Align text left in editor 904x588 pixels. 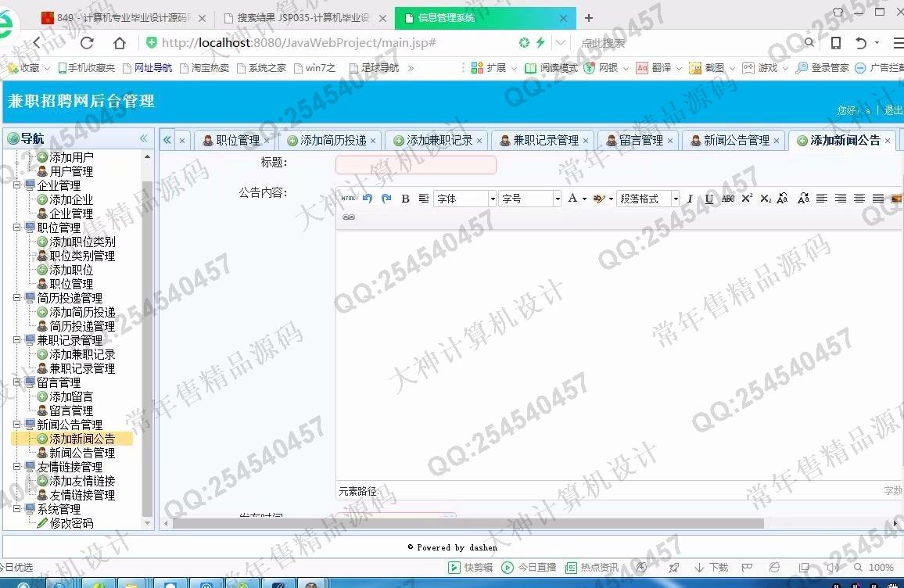pos(822,199)
